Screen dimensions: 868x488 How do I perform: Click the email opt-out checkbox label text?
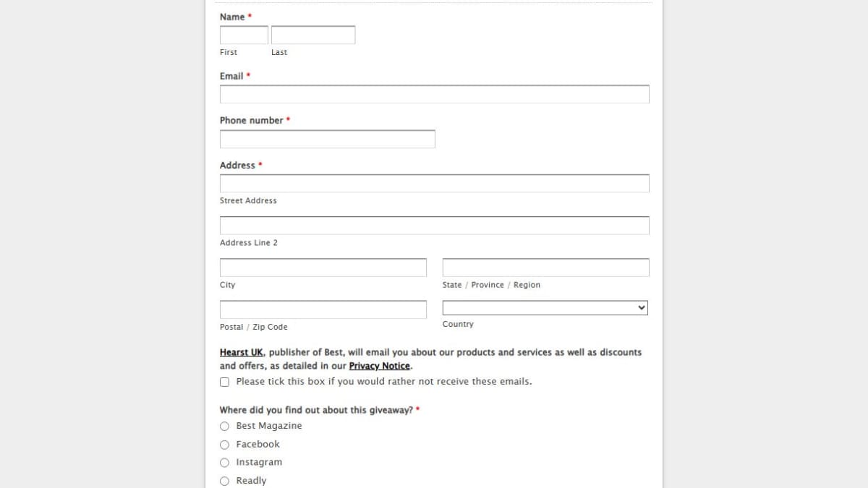click(384, 382)
